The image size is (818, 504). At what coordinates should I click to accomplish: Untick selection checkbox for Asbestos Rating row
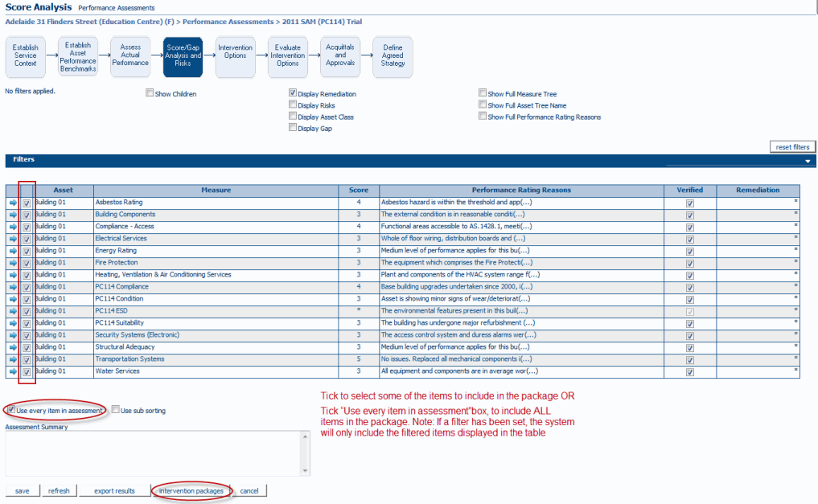tap(27, 203)
